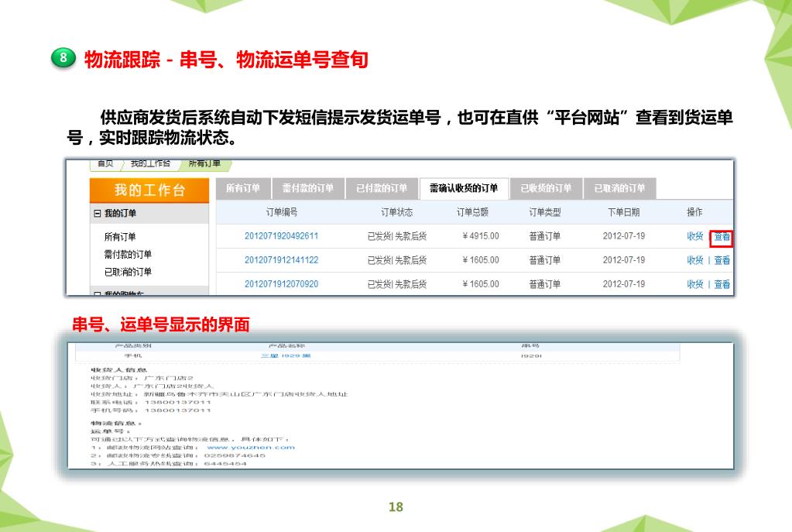This screenshot has height=532, width=792.
Task: Click the 订单编号 column header
Action: [x=281, y=212]
